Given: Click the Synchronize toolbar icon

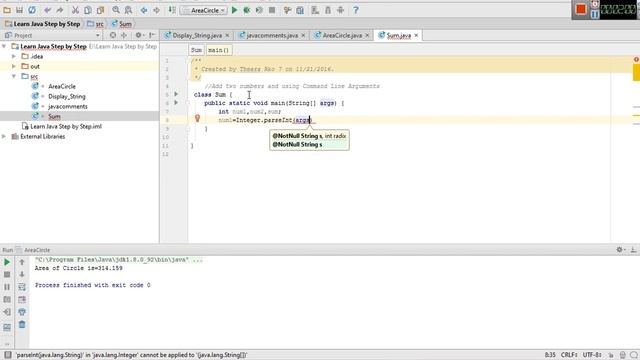Looking at the screenshot, I should click(32, 10).
